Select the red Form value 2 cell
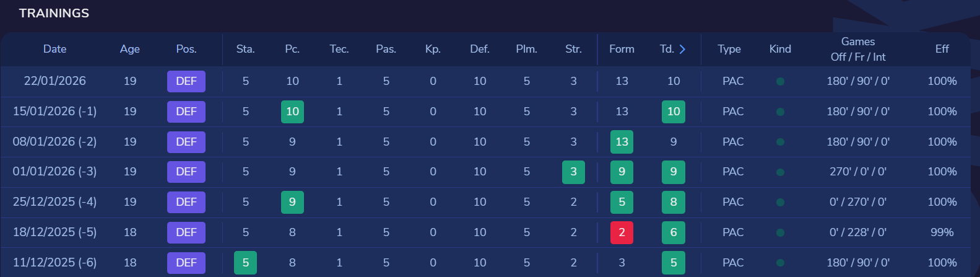Screen dimensions: 980x277 [x=622, y=232]
